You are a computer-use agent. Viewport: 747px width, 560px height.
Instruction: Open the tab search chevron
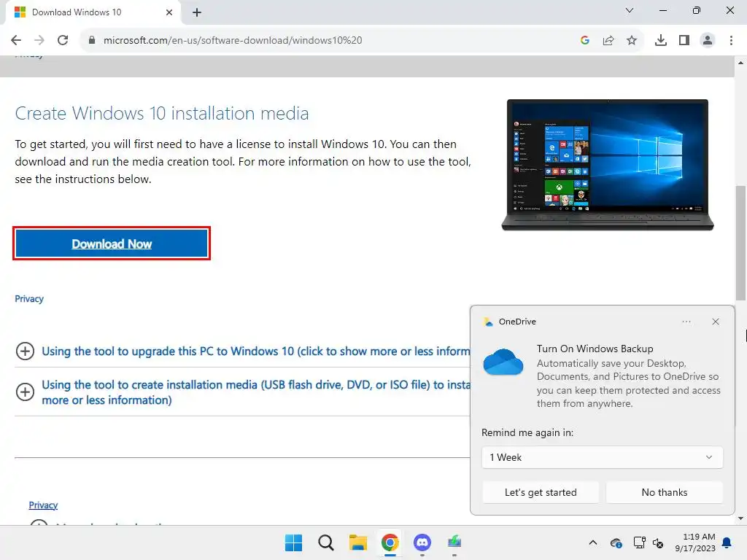[x=630, y=10]
